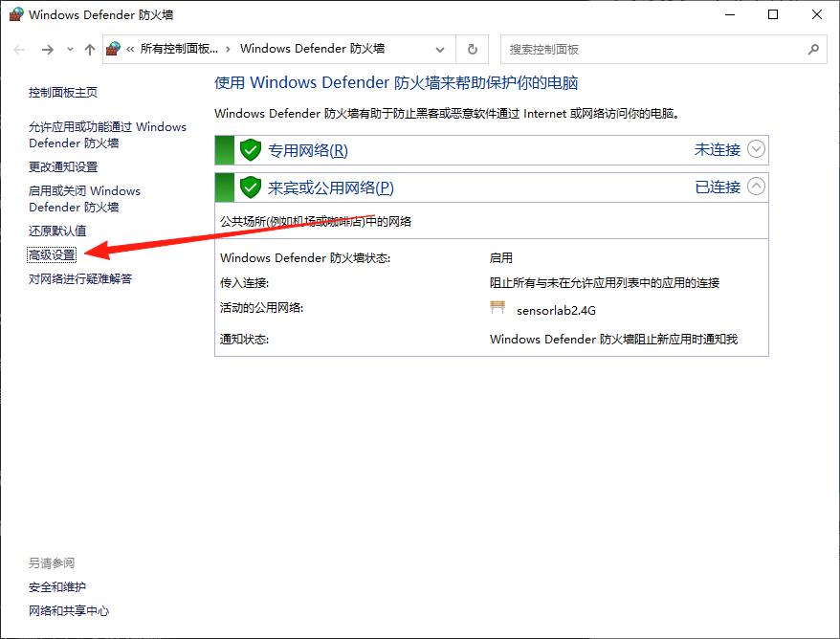Click the Back navigation arrow
840x639 pixels.
(x=19, y=50)
